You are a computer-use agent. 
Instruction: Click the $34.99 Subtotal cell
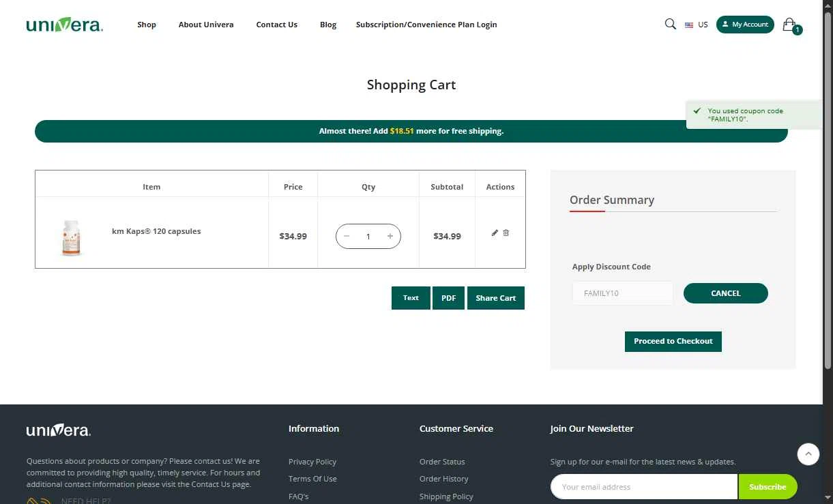tap(448, 236)
